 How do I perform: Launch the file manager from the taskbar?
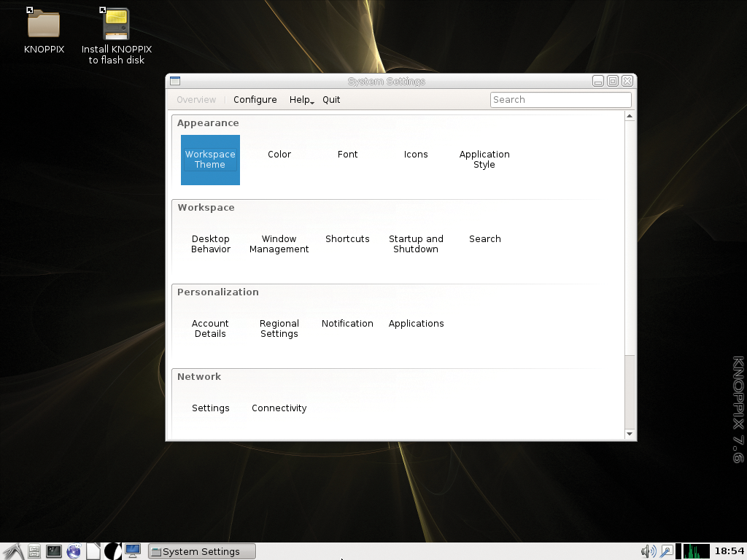pos(34,551)
